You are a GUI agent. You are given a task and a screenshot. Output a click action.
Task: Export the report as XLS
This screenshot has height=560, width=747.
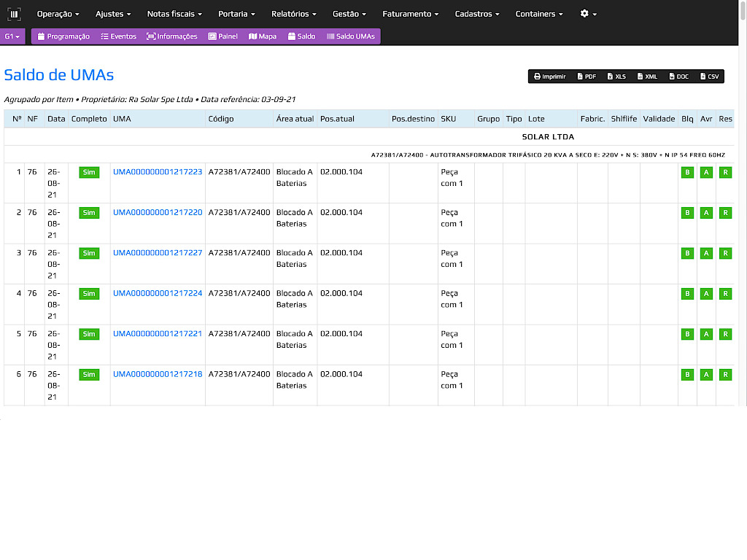point(616,76)
